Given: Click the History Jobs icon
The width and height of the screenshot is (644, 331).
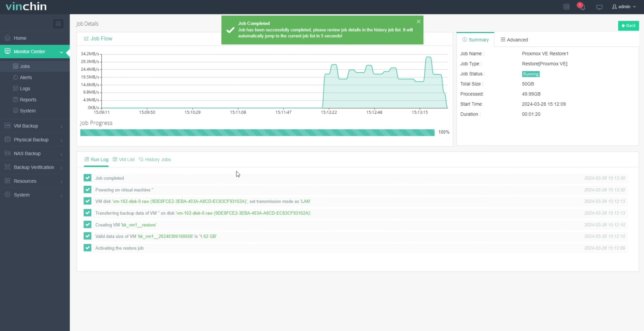Looking at the screenshot, I should click(x=141, y=159).
